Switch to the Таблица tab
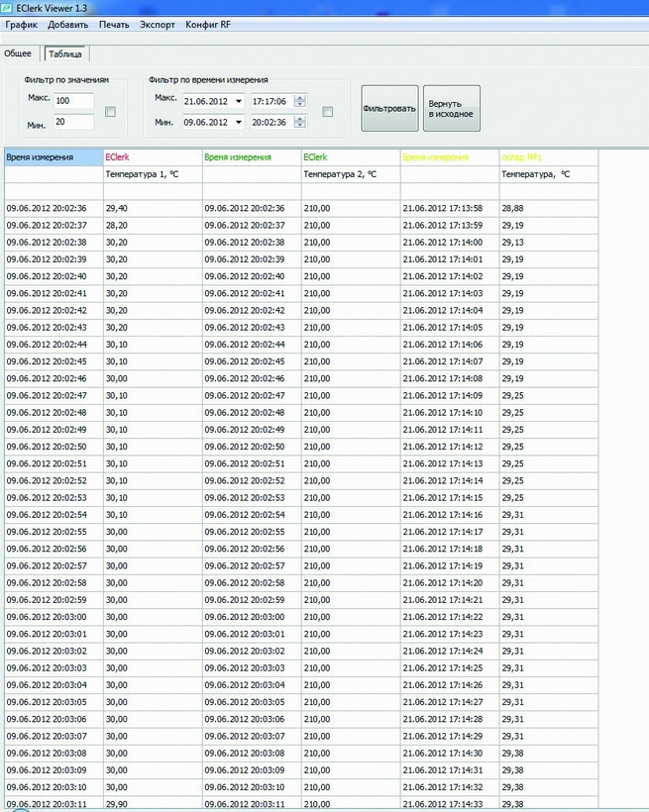 tap(65, 53)
